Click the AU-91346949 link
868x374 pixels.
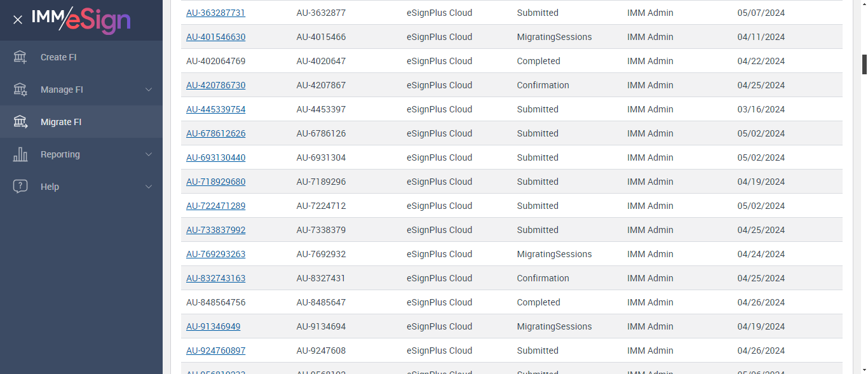(x=213, y=326)
